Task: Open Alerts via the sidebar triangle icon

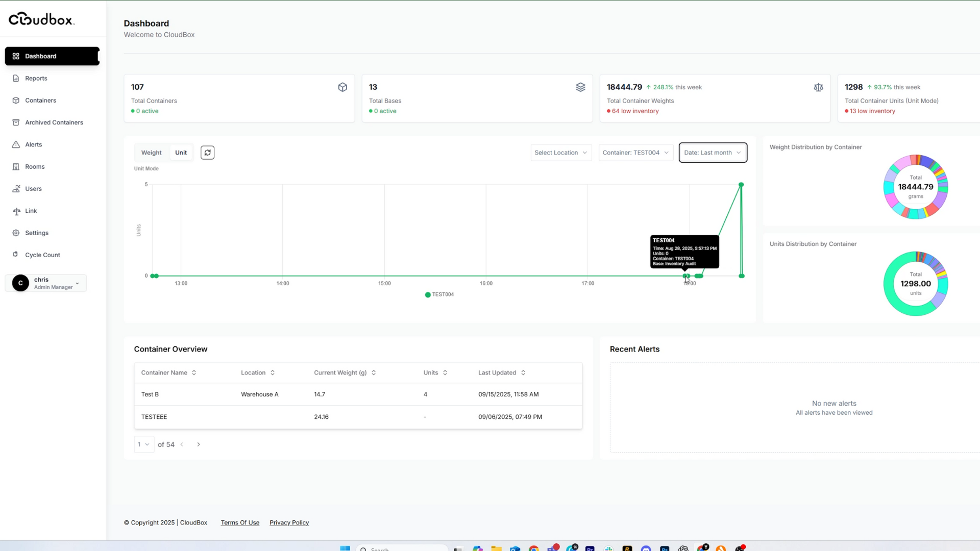Action: tap(16, 144)
